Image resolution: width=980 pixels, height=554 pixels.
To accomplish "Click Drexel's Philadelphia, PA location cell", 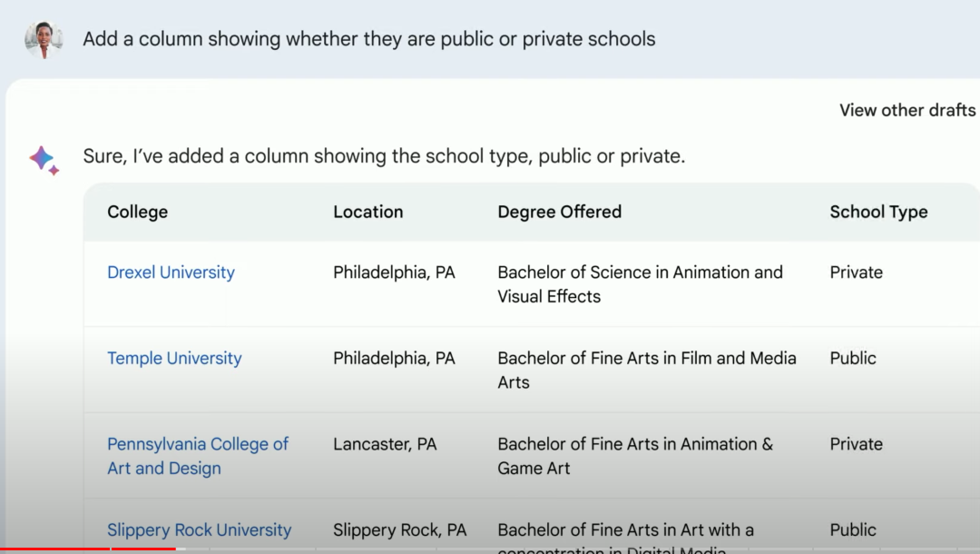I will (x=394, y=272).
